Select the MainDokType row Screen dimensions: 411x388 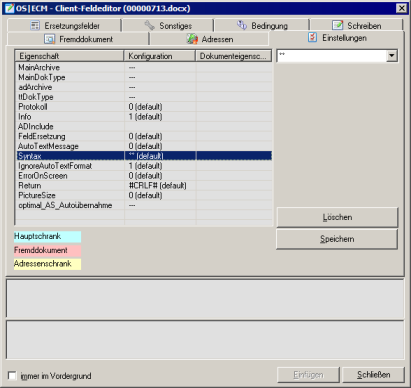click(x=144, y=77)
